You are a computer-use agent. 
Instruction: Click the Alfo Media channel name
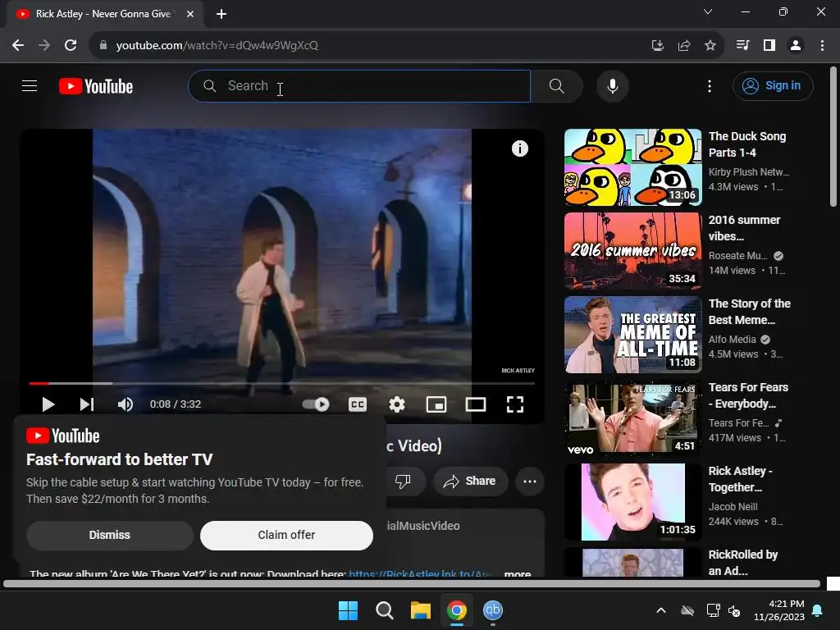[732, 339]
